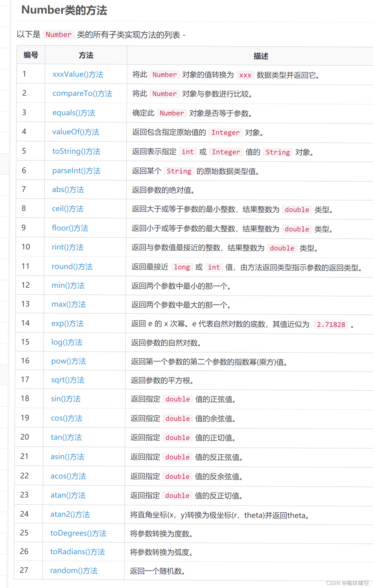Viewport: 373px width, 588px height.
Task: Open the exp()方法 link
Action: [x=68, y=323]
